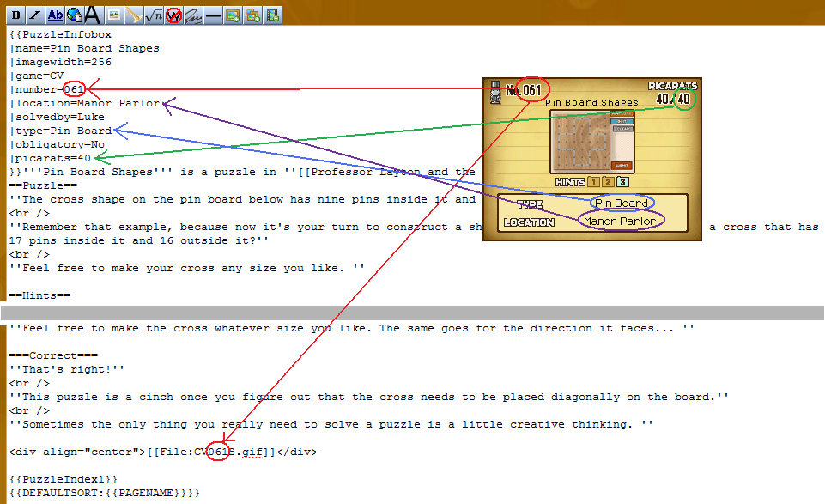This screenshot has height=504, width=825.
Task: Click the File:CV061S.gif line in editor
Action: tap(163, 452)
